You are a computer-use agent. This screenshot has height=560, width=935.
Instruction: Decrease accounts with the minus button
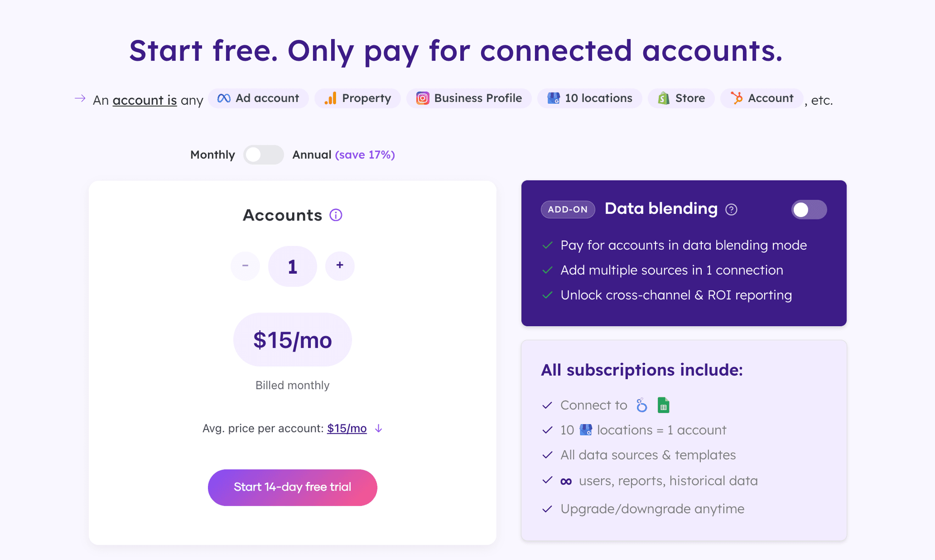pyautogui.click(x=245, y=266)
